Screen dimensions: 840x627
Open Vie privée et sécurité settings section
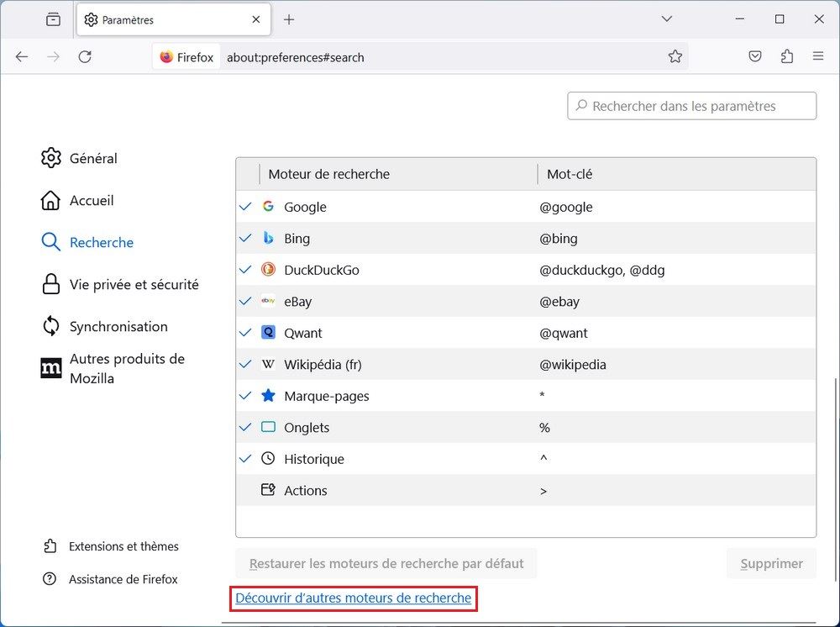134,284
